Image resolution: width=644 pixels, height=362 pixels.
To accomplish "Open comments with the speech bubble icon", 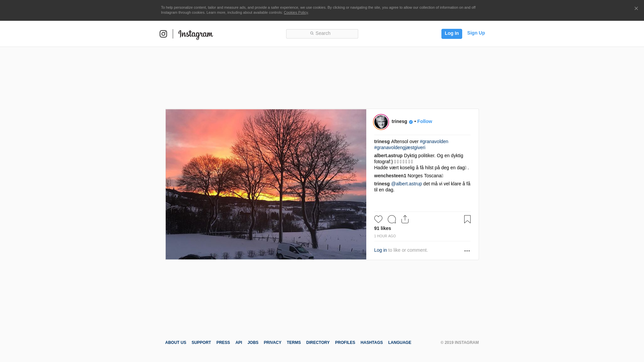I will pyautogui.click(x=392, y=219).
